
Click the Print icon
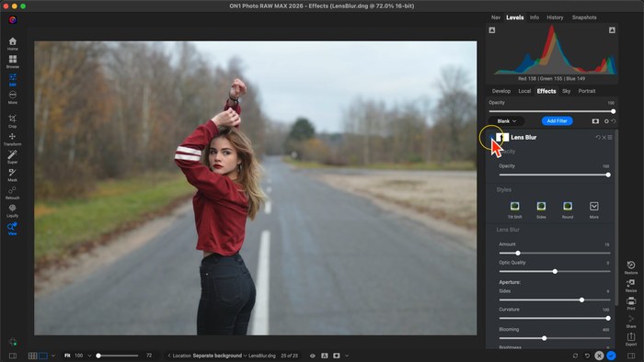pyautogui.click(x=631, y=303)
